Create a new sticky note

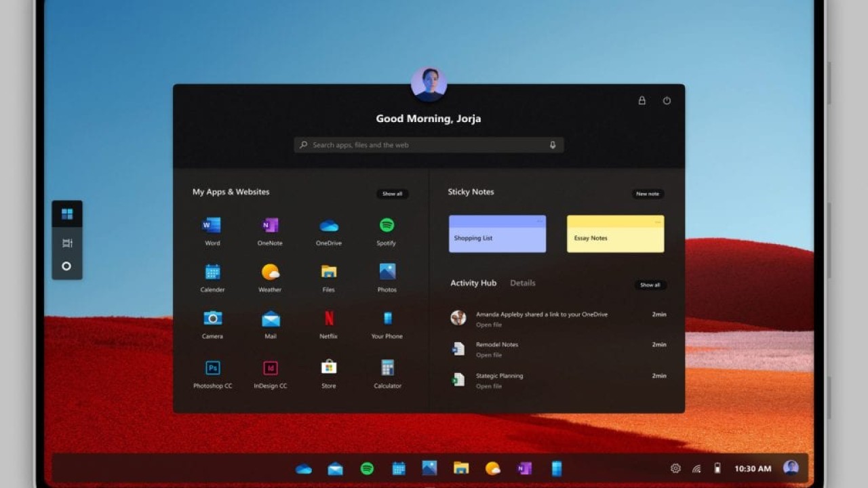coord(647,194)
